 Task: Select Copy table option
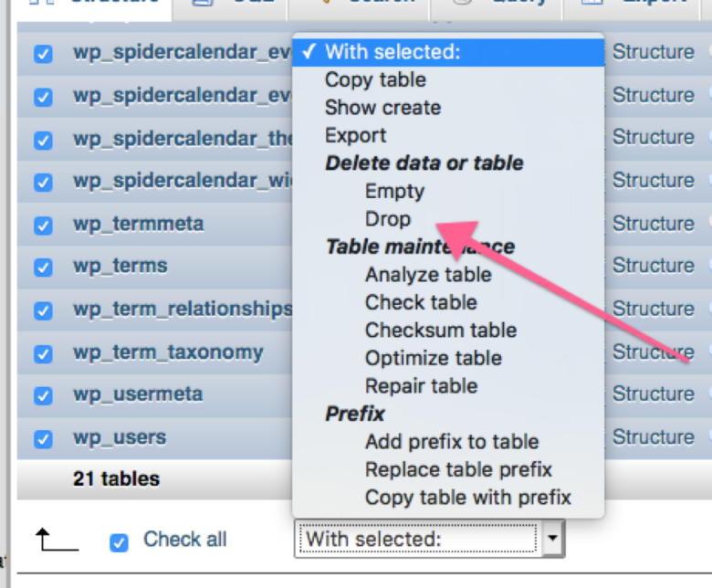(x=375, y=80)
